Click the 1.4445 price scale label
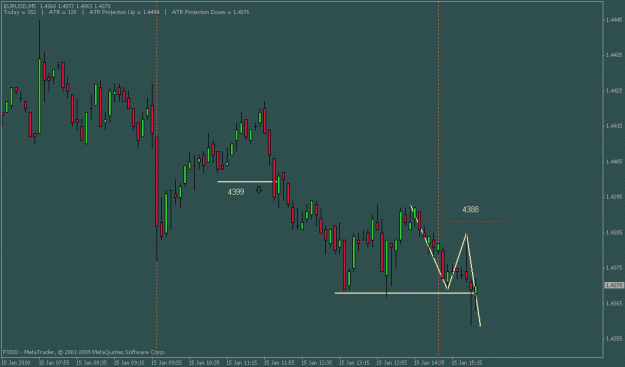 (x=614, y=20)
